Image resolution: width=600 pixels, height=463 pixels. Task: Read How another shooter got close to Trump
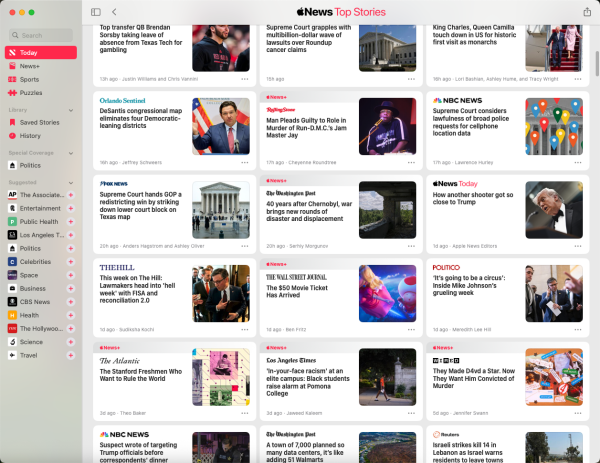(x=473, y=198)
